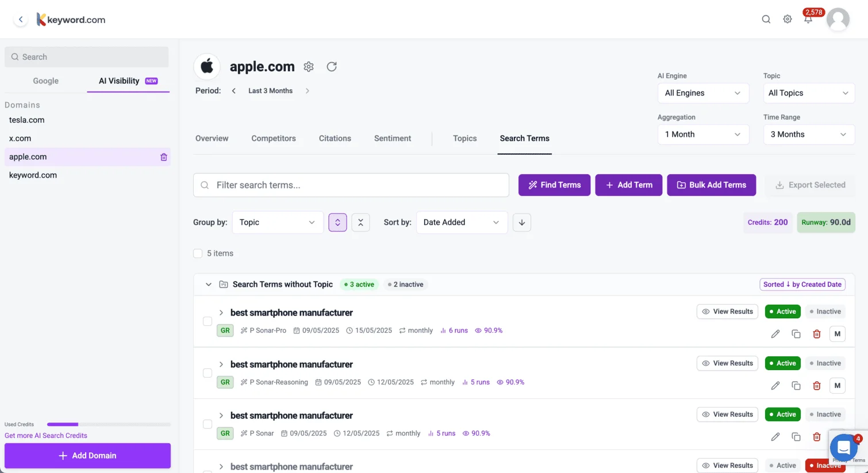Viewport: 868px width, 473px height.
Task: Open Get more AI Search Credits link
Action: click(45, 435)
